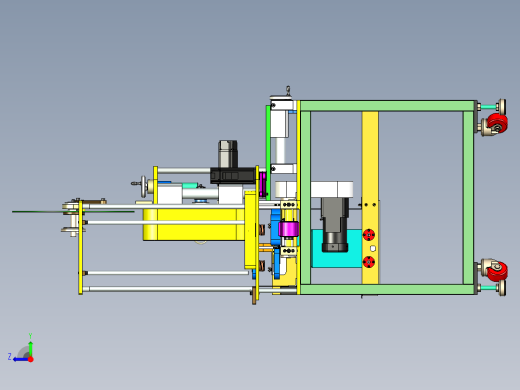The width and height of the screenshot is (520, 390).
Task: Click the handwheel at the left assembly
Action: coord(144,186)
